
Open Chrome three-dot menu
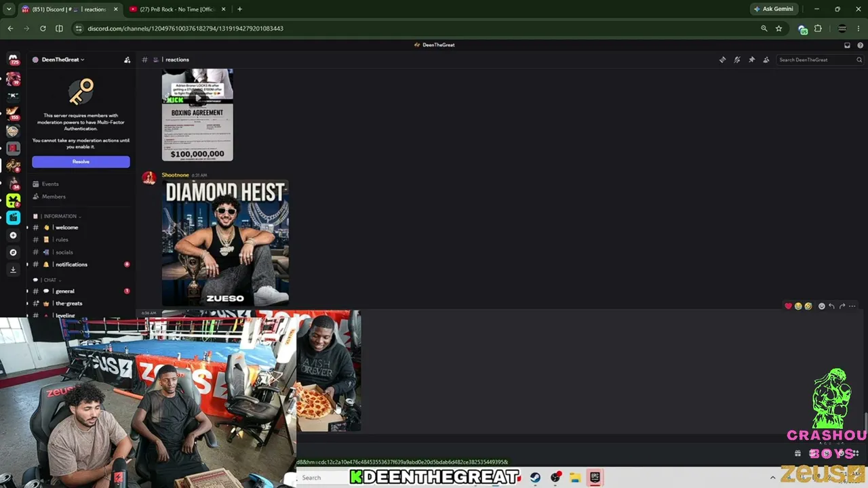(x=858, y=28)
